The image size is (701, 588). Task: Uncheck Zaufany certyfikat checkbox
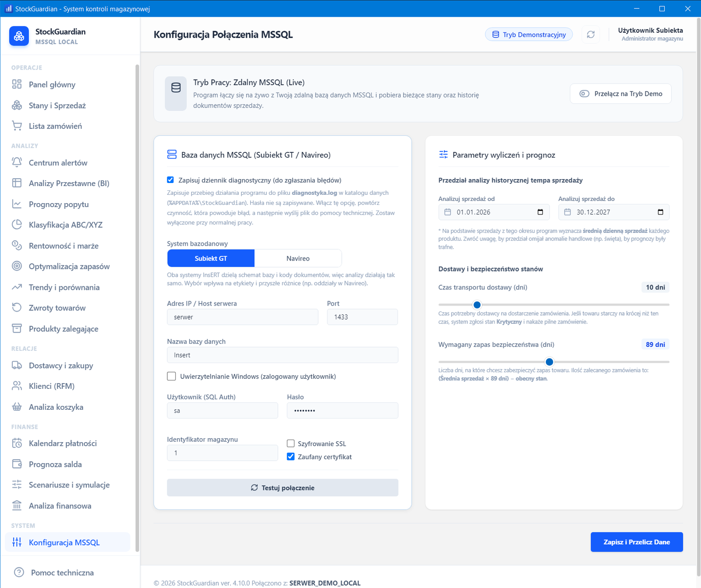click(x=290, y=457)
